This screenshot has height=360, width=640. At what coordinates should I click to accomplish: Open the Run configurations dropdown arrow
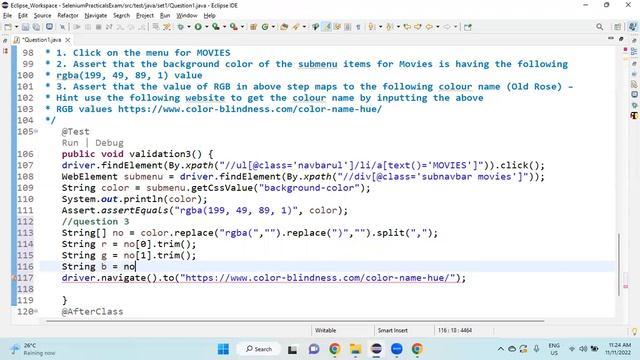[207, 27]
